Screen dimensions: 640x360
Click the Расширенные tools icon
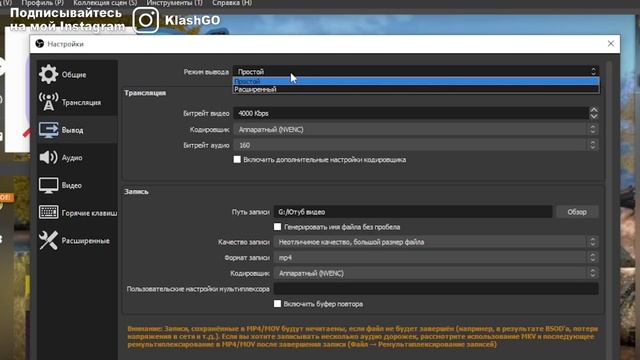point(48,240)
